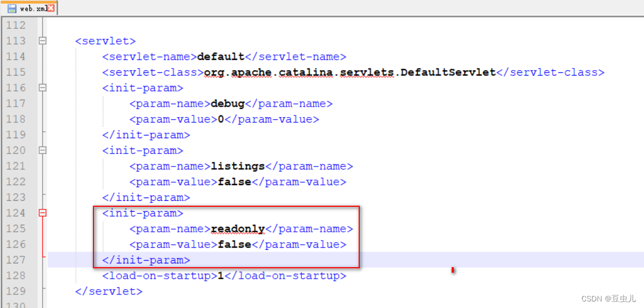Click the opening <load-on-startup> tag
The width and height of the screenshot is (644, 308).
[160, 275]
